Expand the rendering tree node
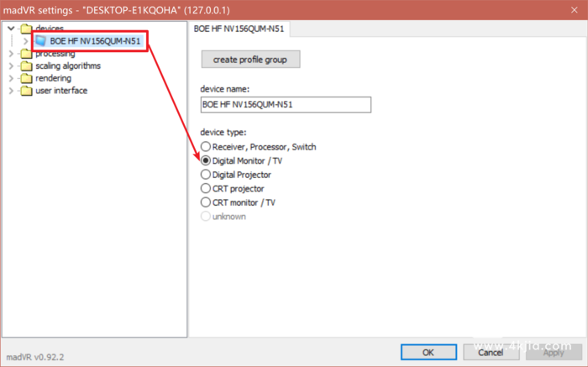The height and width of the screenshot is (367, 588). (11, 78)
